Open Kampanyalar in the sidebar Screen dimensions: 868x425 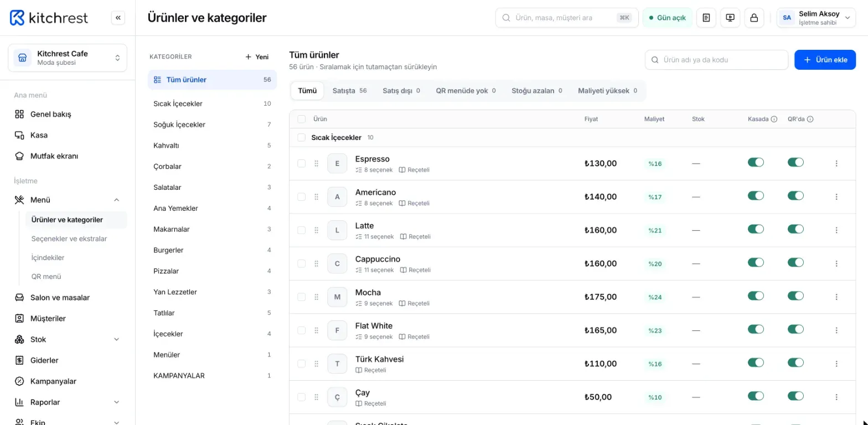(68, 381)
